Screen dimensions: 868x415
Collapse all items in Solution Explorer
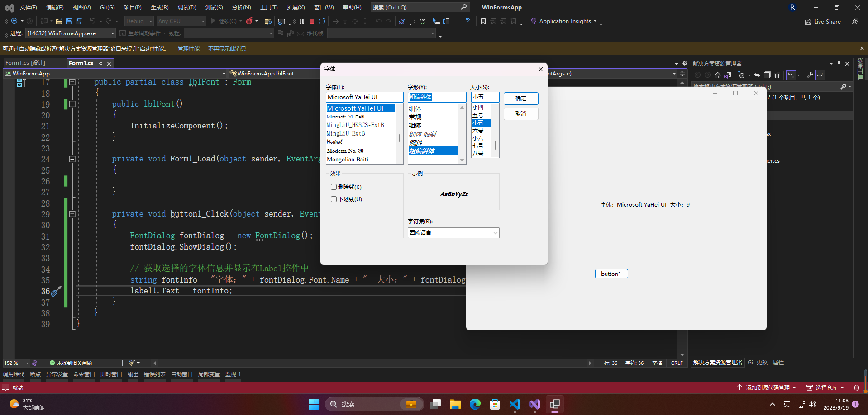767,75
